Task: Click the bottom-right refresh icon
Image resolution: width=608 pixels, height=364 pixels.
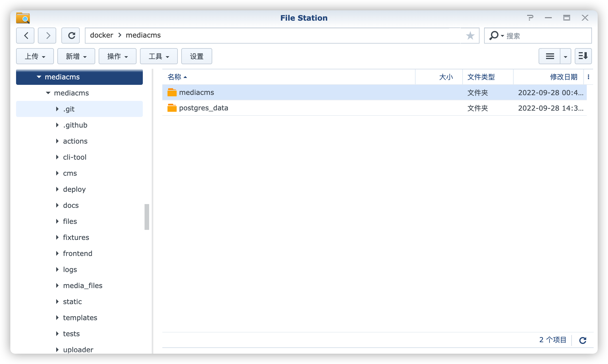Action: [x=582, y=340]
